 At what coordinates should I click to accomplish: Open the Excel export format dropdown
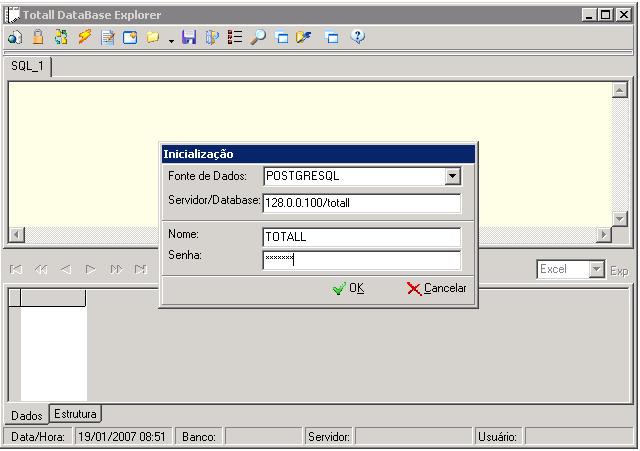596,269
